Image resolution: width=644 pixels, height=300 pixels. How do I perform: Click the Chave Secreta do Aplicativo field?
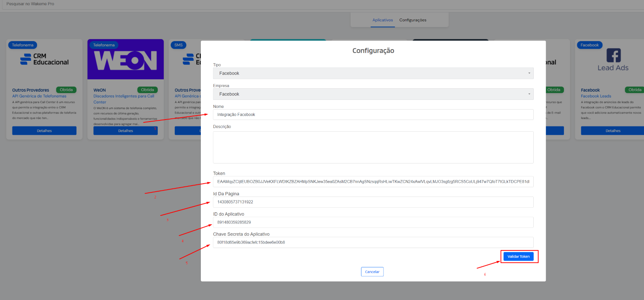pyautogui.click(x=373, y=242)
